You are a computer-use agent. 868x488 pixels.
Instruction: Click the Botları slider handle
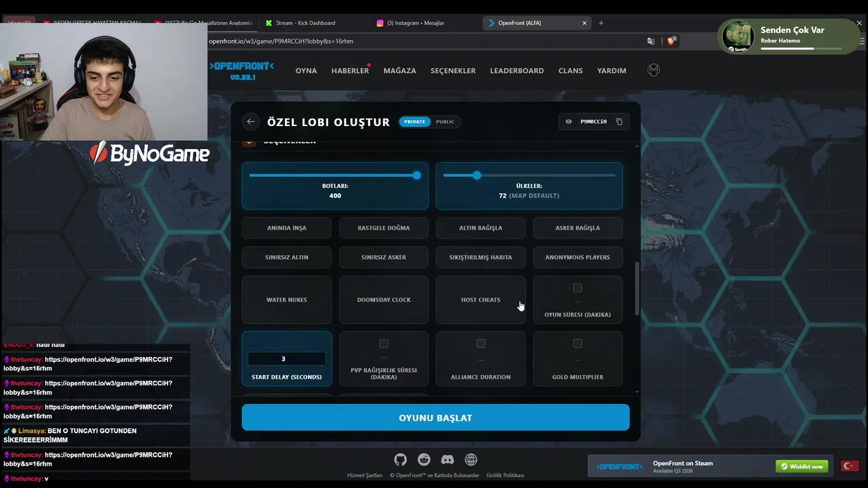click(416, 176)
